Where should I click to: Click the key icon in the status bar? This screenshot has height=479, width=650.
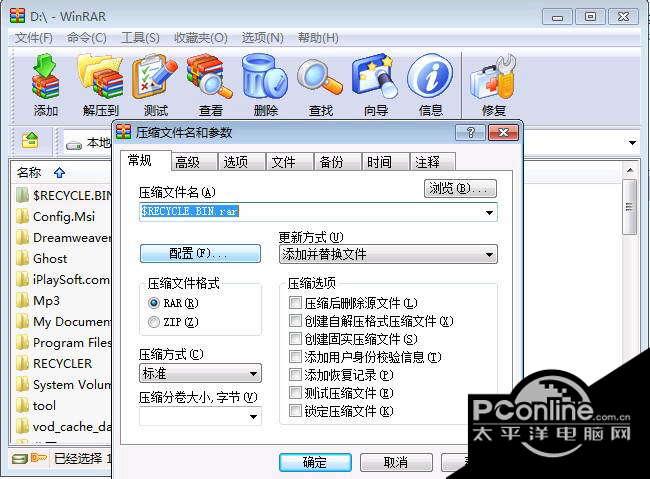pos(39,458)
